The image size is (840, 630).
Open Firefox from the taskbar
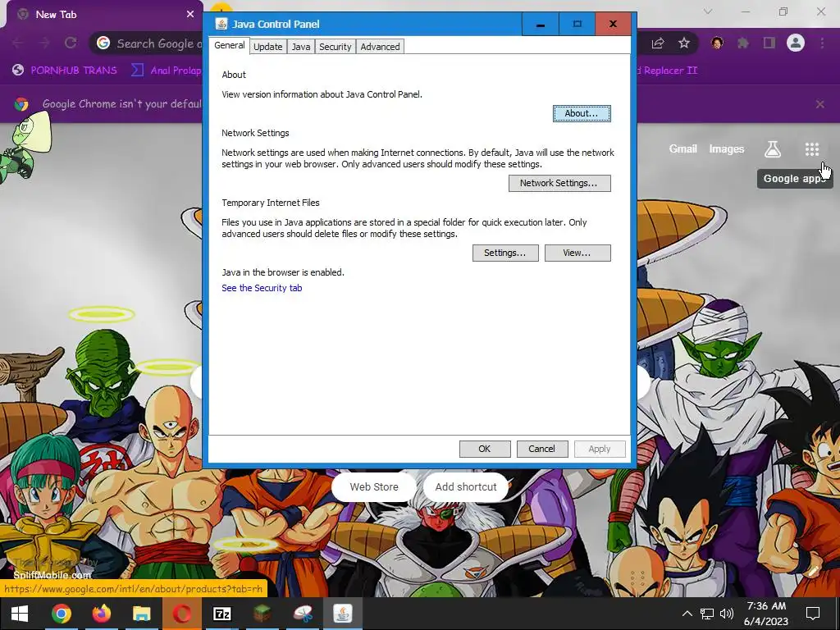pos(101,614)
